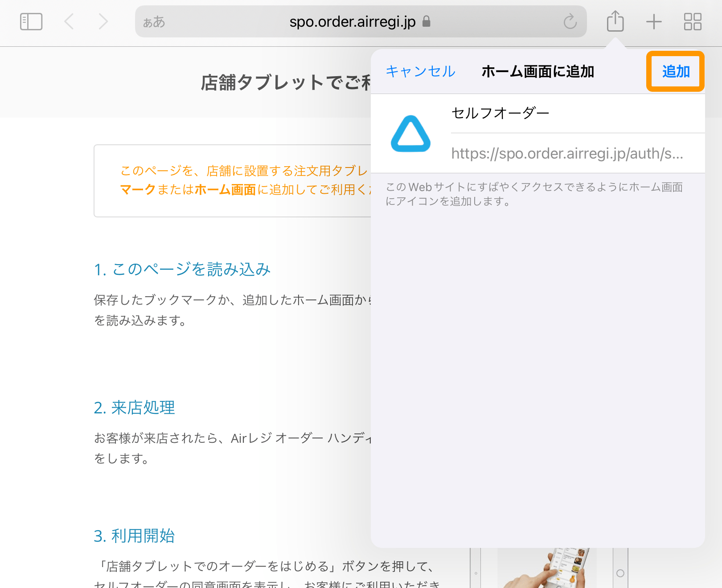Reload the page with refresh icon
The height and width of the screenshot is (588, 722).
(570, 21)
